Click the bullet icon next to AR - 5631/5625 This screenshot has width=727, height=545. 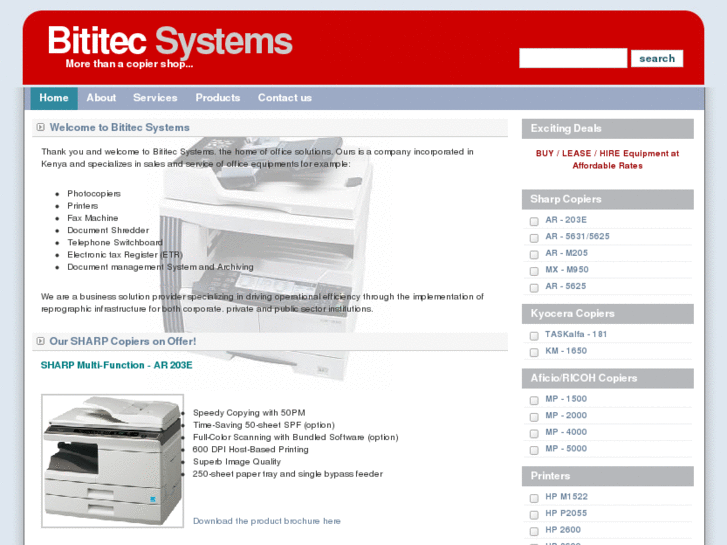(x=534, y=238)
